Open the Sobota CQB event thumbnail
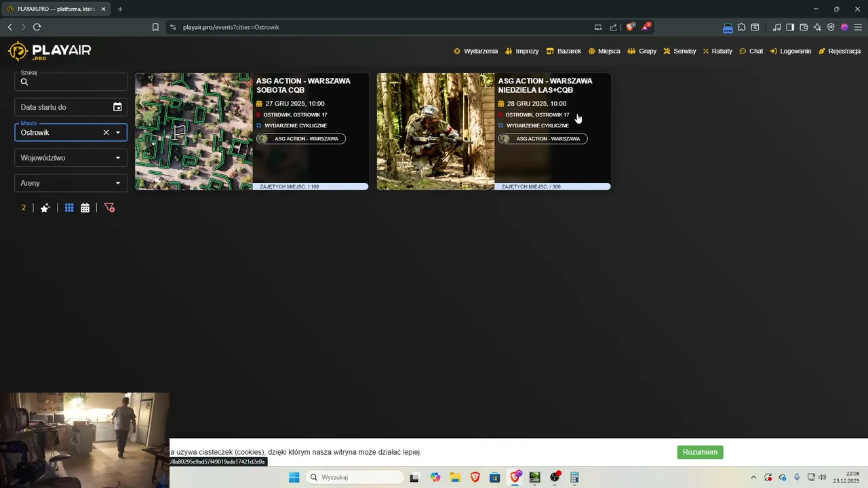868x488 pixels. [x=194, y=131]
